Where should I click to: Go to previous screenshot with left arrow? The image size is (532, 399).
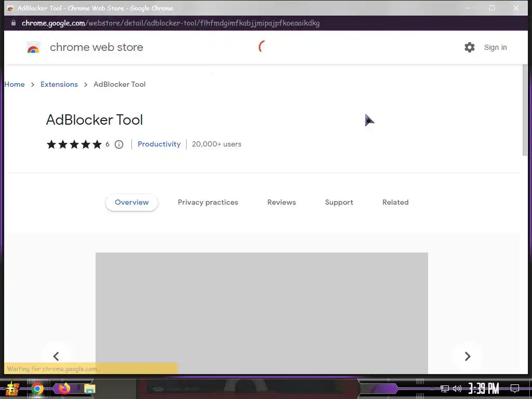coord(56,356)
